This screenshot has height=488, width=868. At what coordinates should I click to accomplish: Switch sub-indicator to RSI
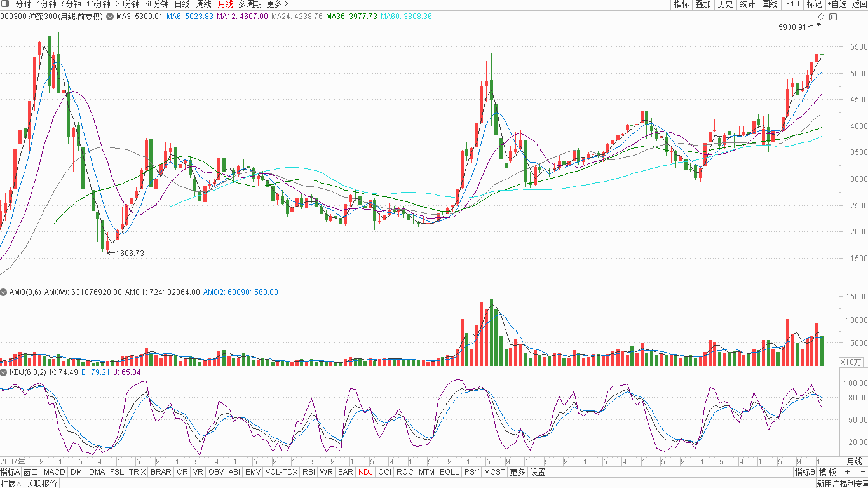tap(309, 472)
